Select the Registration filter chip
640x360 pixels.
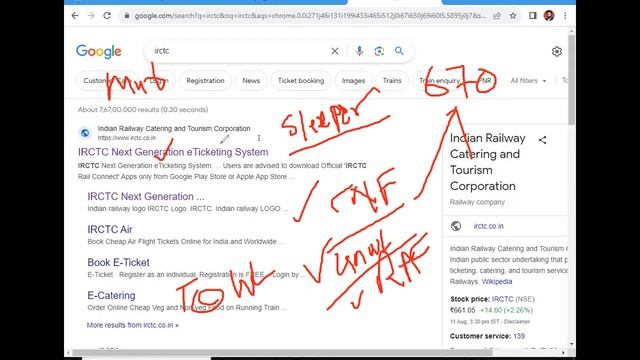pos(205,81)
